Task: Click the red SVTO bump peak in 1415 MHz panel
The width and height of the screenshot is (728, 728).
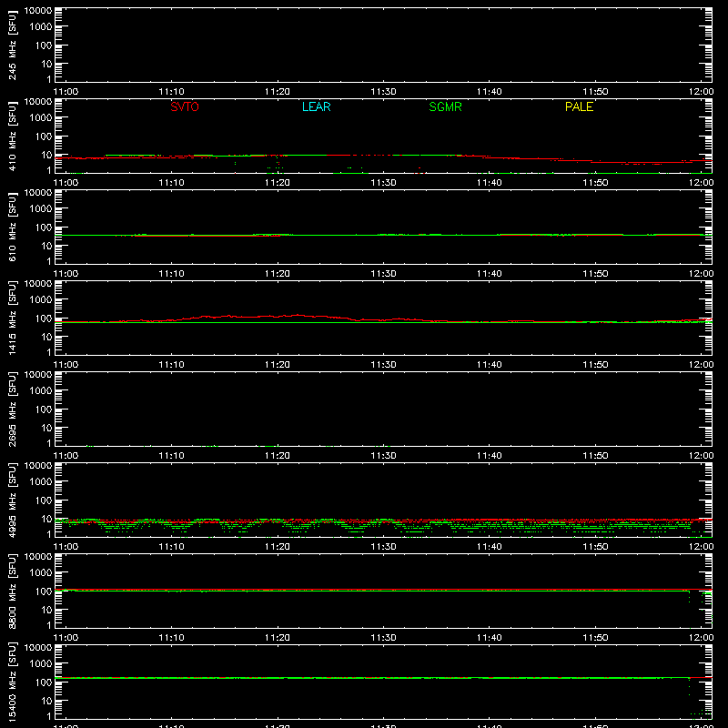Action: pyautogui.click(x=298, y=315)
